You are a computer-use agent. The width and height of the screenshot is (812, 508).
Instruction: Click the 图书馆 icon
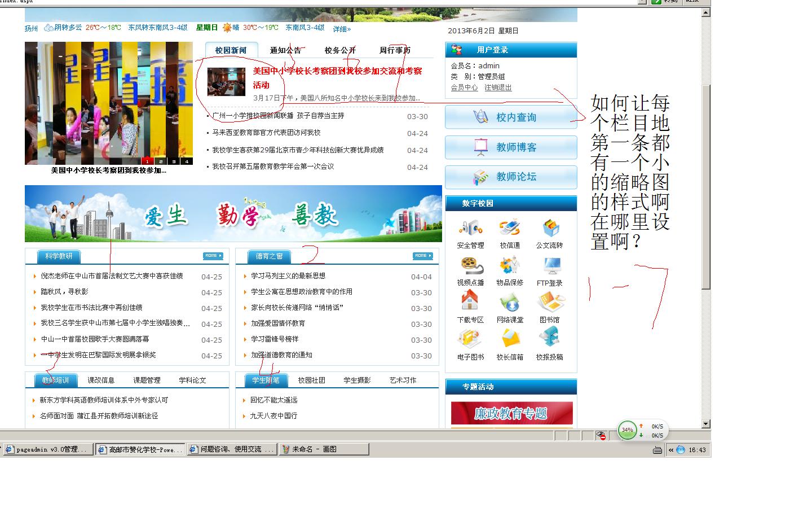coord(550,302)
